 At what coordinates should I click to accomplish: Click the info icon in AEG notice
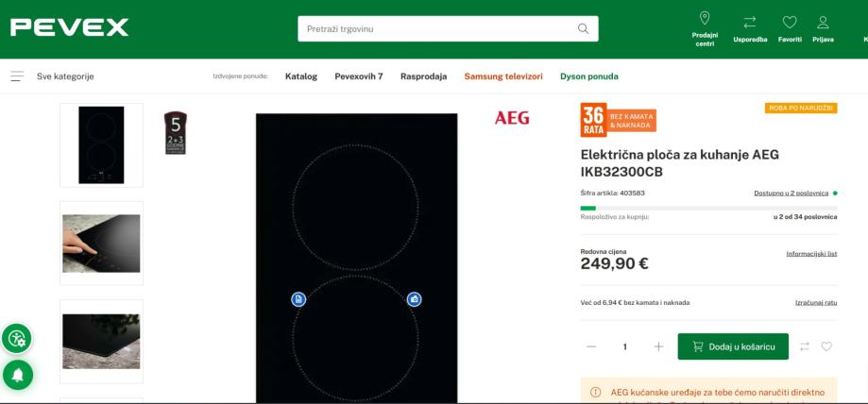click(595, 393)
